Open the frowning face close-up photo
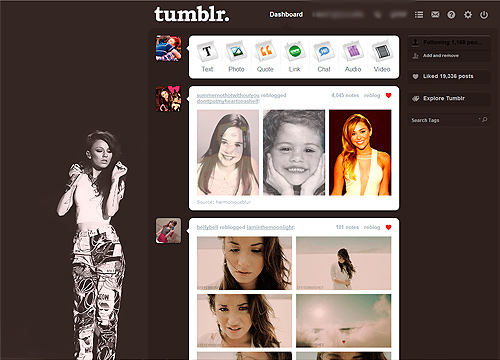 point(244,321)
